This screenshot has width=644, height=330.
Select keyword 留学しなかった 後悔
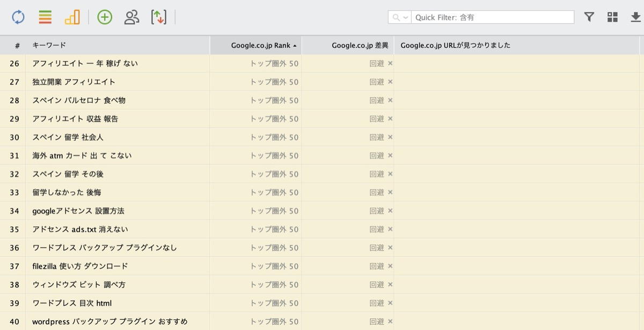67,192
